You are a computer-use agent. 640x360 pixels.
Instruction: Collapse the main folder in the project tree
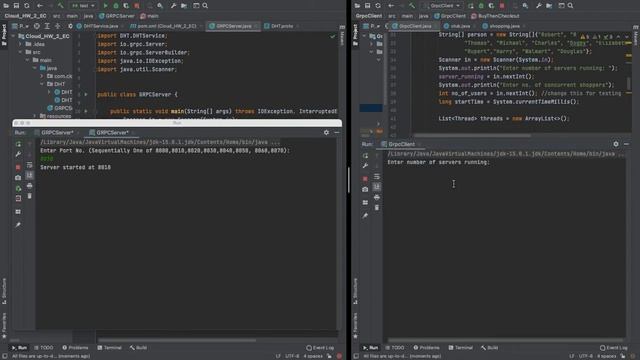pos(28,60)
